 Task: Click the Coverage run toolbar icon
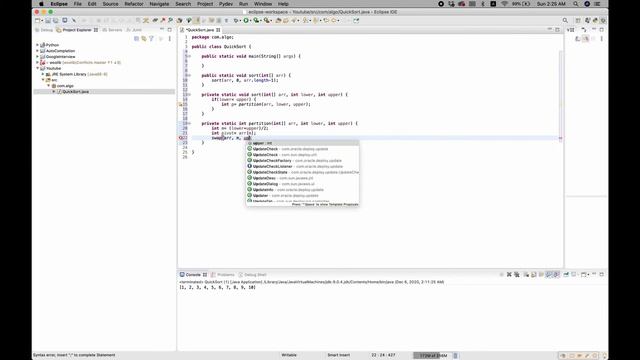[x=256, y=20]
